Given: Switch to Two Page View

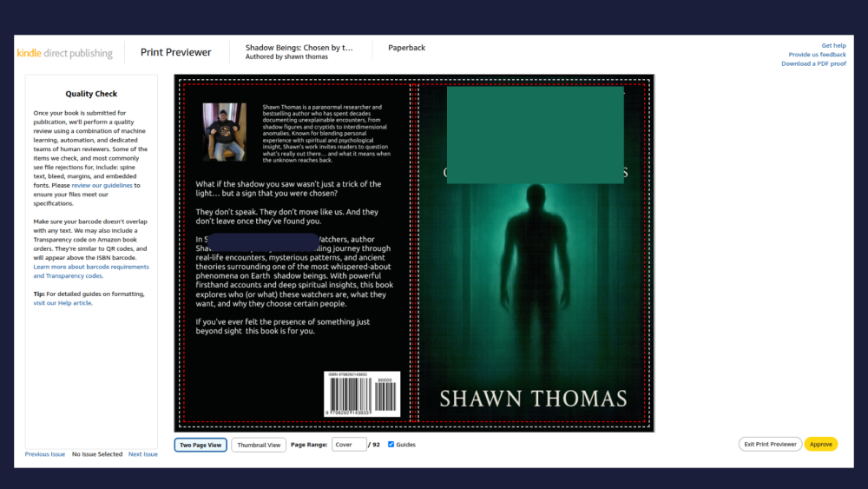Looking at the screenshot, I should pos(201,445).
